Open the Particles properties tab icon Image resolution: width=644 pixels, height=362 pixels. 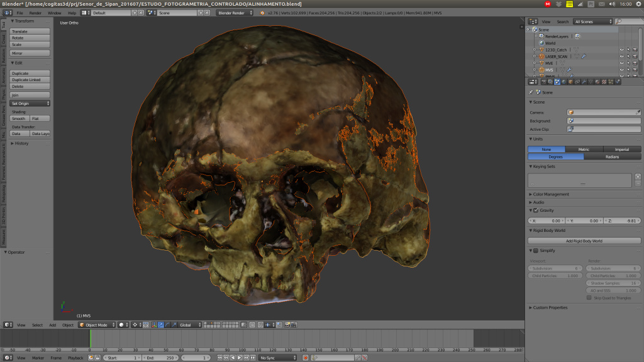click(x=611, y=82)
